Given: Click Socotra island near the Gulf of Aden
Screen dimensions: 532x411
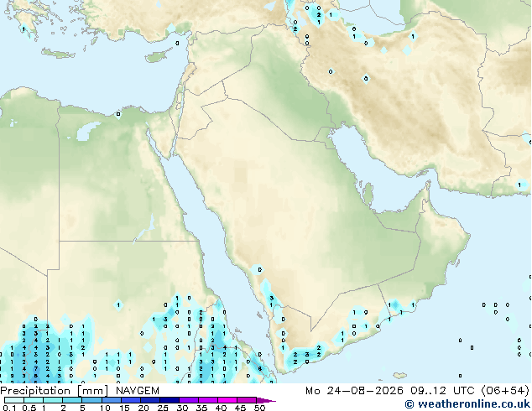Looking at the screenshot, I should pyautogui.click(x=399, y=376).
